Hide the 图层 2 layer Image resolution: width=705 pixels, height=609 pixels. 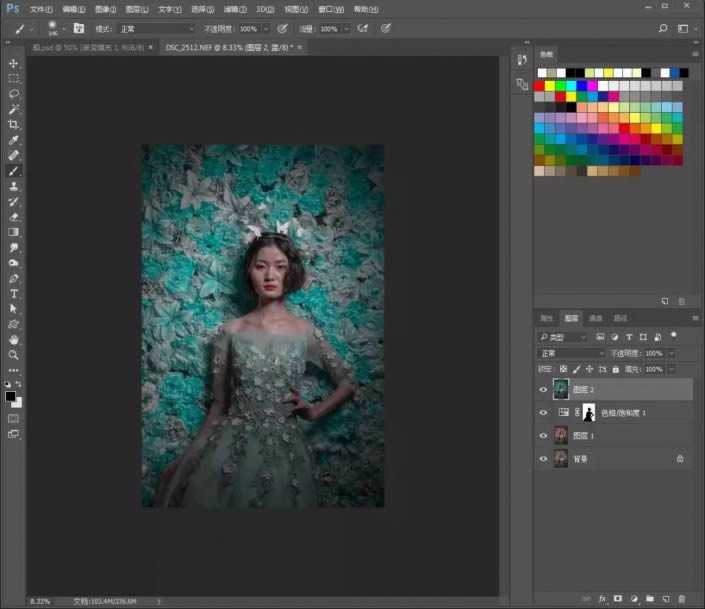click(544, 390)
